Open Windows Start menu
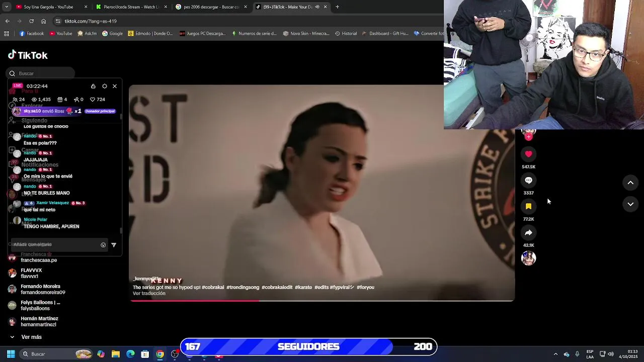Image resolution: width=644 pixels, height=362 pixels. tap(11, 354)
